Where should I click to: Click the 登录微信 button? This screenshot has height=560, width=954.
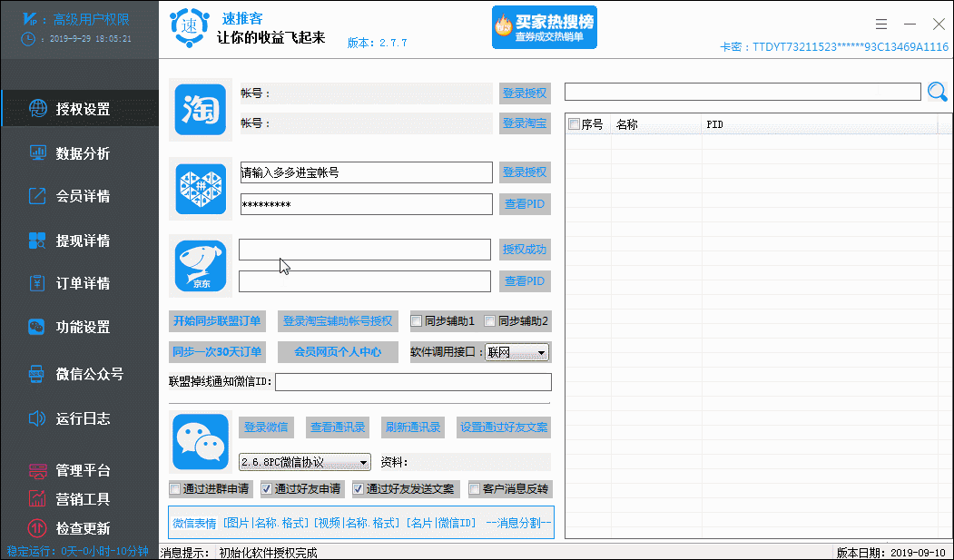(x=266, y=427)
